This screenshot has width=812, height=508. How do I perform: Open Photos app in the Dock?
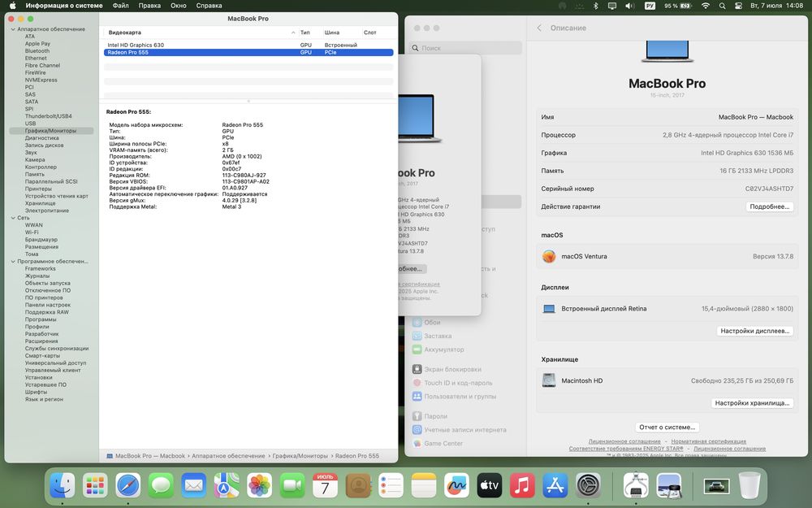click(x=260, y=486)
